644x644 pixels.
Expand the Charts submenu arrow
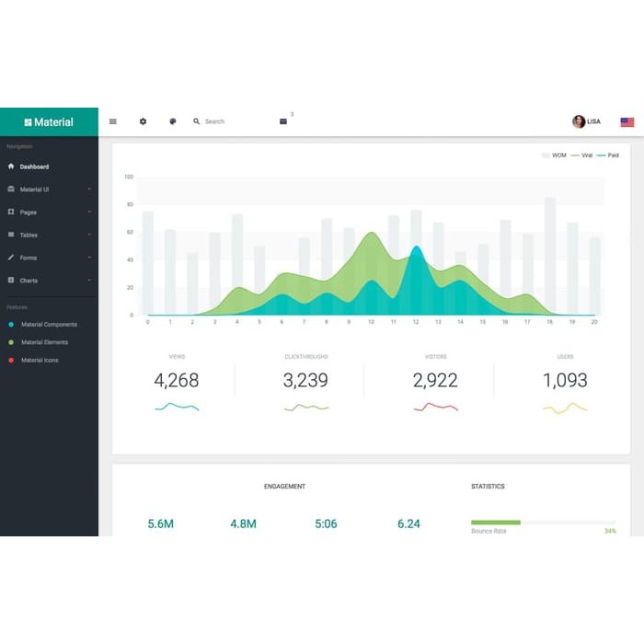click(x=89, y=281)
